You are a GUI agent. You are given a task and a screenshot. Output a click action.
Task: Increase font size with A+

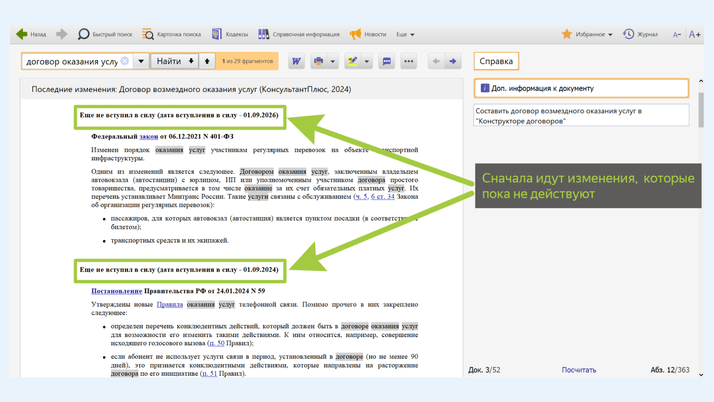pos(695,34)
